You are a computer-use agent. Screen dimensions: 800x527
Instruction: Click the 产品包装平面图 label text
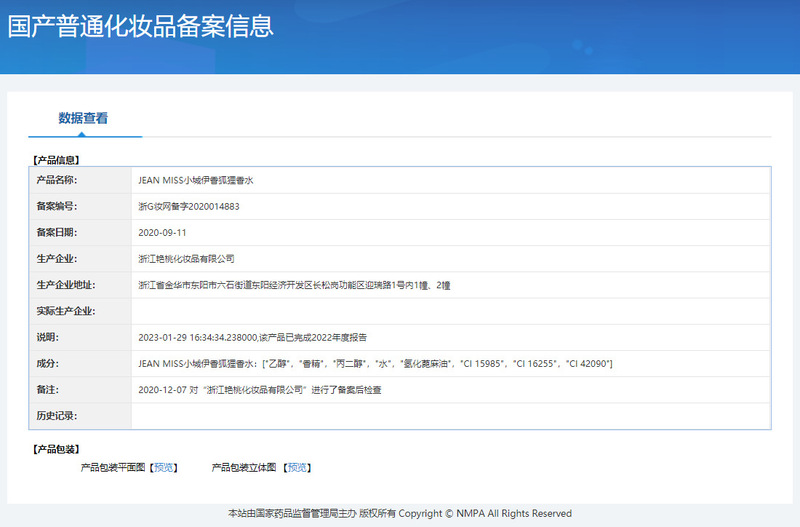pos(113,467)
